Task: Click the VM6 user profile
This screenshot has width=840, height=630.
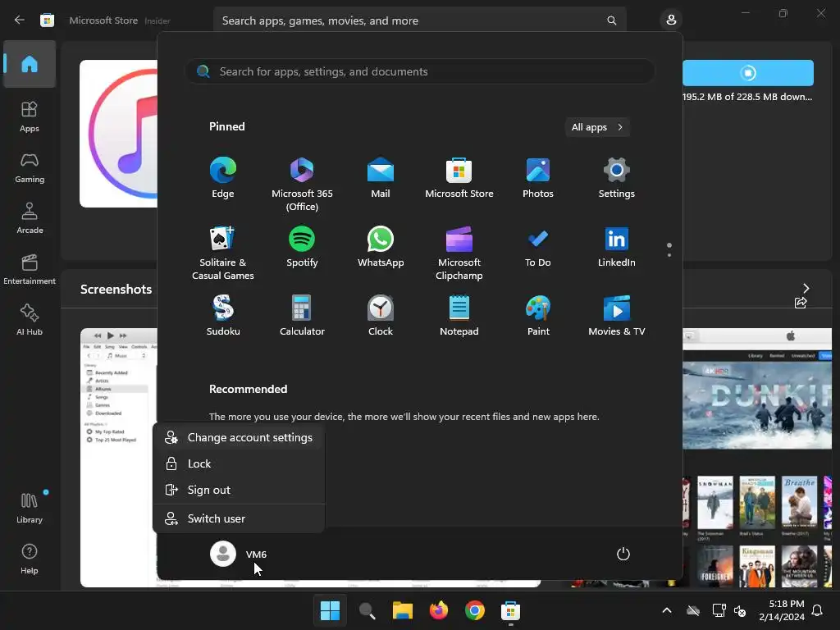Action: (x=239, y=554)
